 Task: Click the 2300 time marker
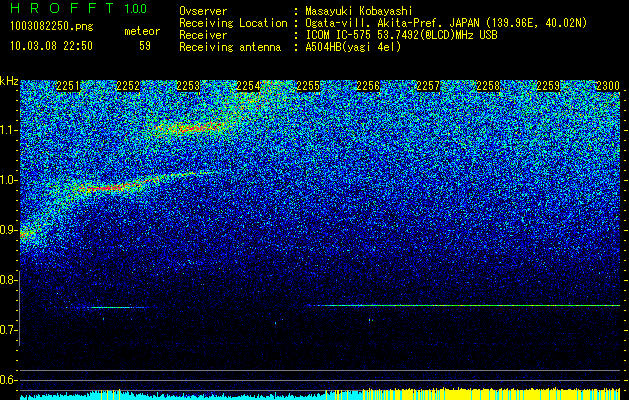coord(608,86)
